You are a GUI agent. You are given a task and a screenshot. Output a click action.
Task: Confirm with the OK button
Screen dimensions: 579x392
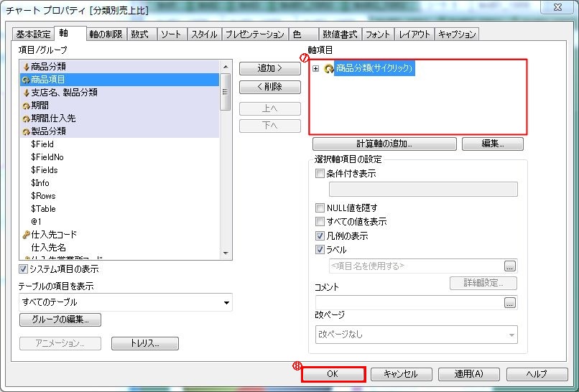[333, 374]
